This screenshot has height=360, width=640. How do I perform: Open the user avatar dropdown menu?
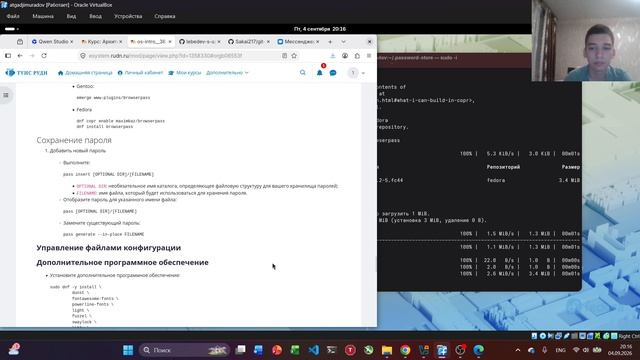pos(356,73)
